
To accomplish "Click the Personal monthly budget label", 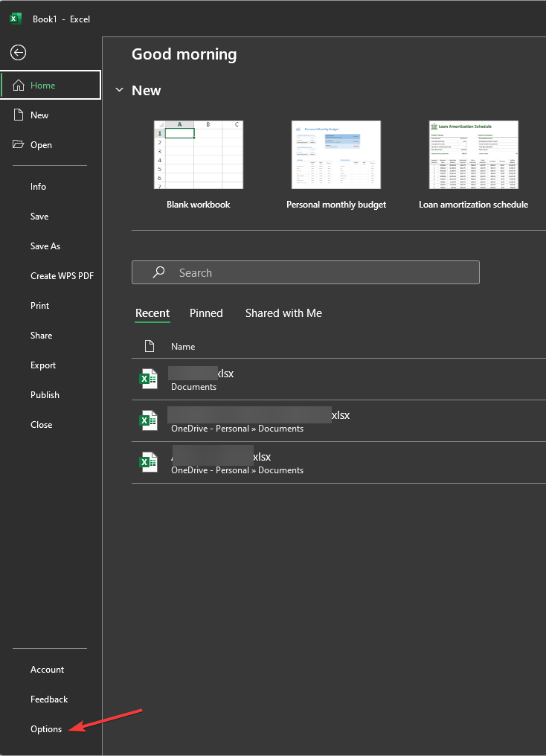I will click(x=336, y=205).
